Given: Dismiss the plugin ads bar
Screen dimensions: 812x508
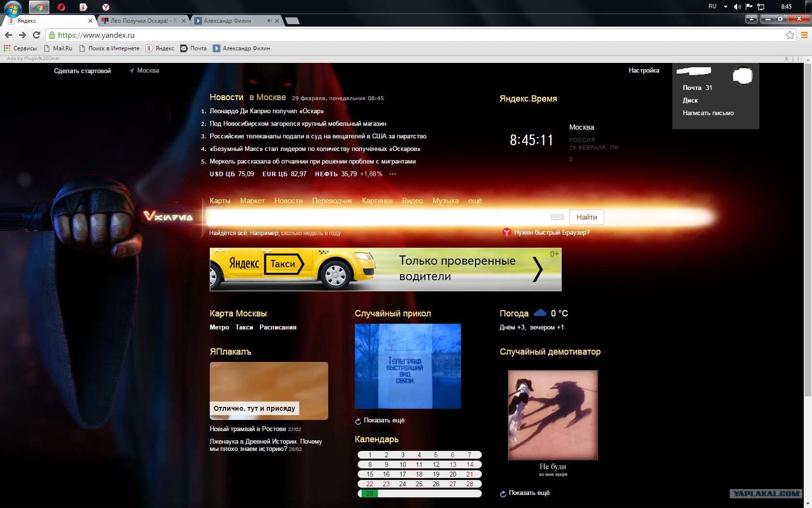Looking at the screenshot, I should [x=786, y=59].
